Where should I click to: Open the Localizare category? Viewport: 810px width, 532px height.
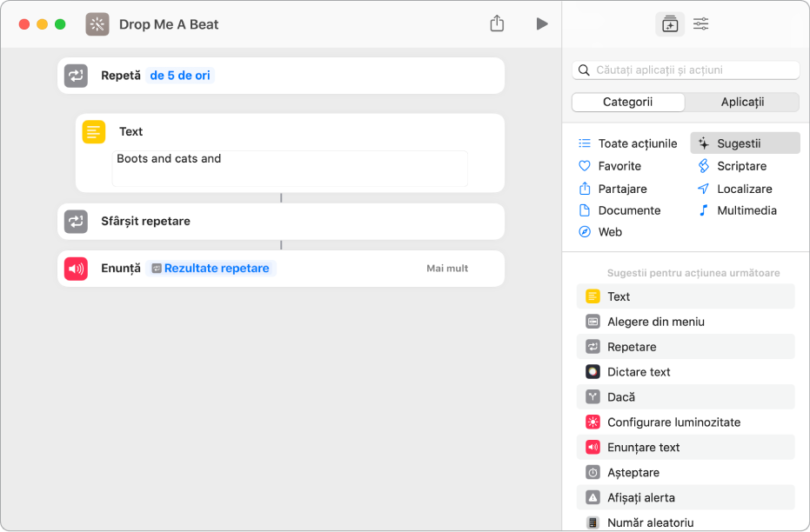[x=734, y=189]
